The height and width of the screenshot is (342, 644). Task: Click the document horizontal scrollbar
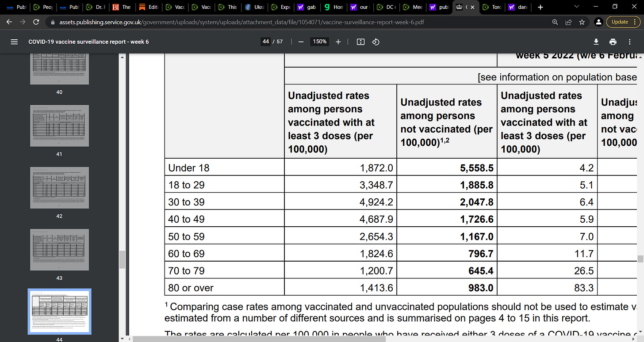click(x=259, y=338)
